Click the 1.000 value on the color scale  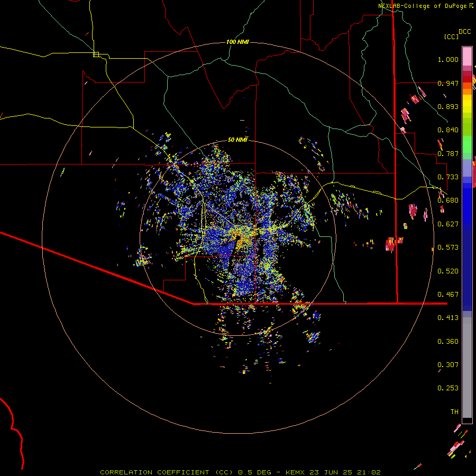click(x=448, y=59)
